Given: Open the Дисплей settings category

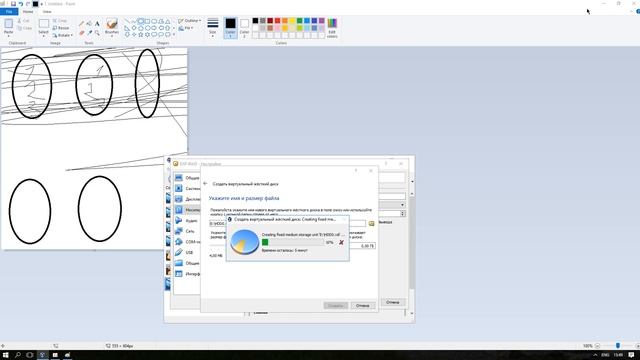Looking at the screenshot, I should [x=187, y=199].
